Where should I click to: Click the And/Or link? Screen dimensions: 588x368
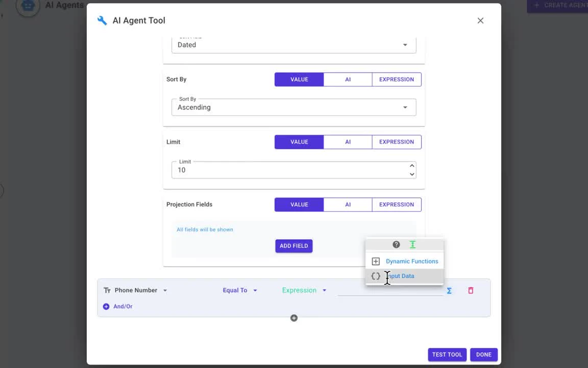pyautogui.click(x=122, y=307)
